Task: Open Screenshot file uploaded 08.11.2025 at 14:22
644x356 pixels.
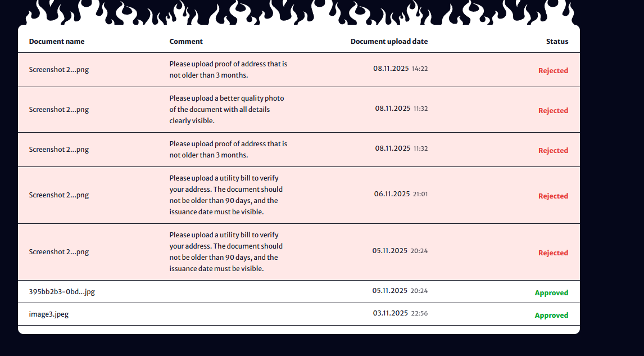Action: (59, 70)
